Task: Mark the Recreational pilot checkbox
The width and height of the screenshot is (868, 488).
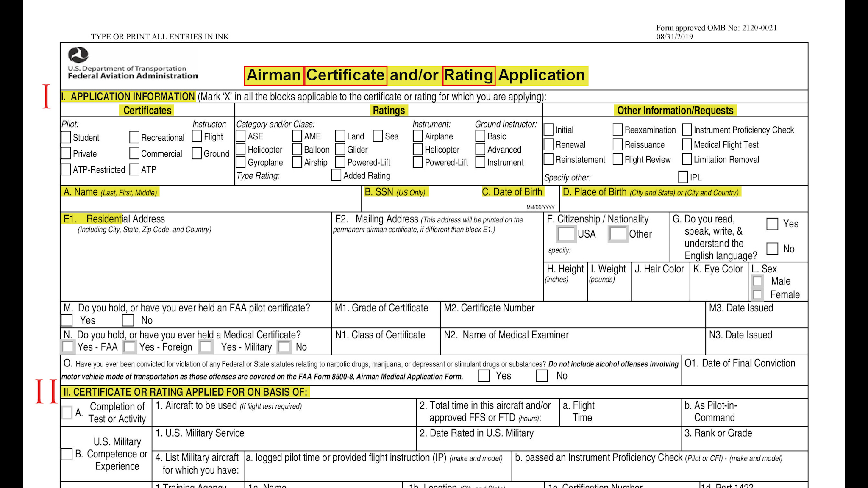Action: click(x=134, y=137)
